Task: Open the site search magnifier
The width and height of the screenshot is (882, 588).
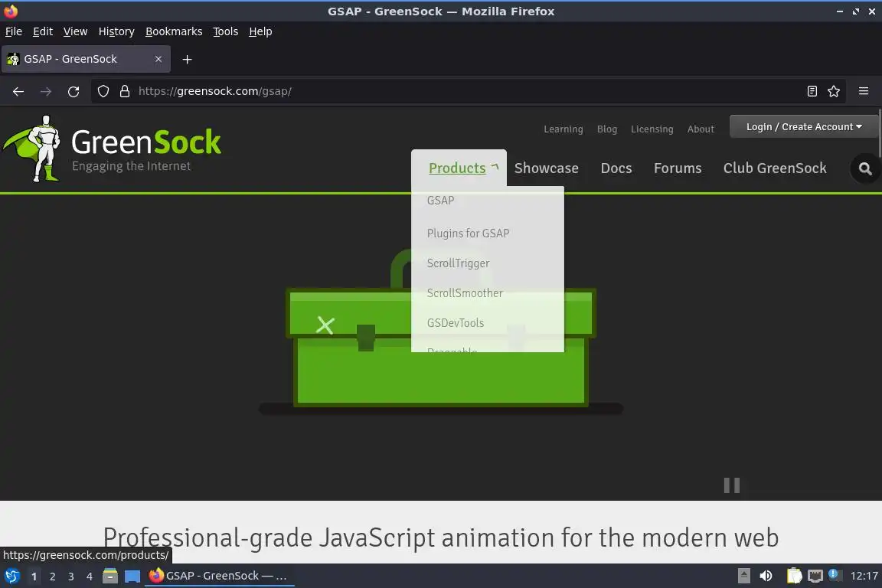Action: pos(865,168)
